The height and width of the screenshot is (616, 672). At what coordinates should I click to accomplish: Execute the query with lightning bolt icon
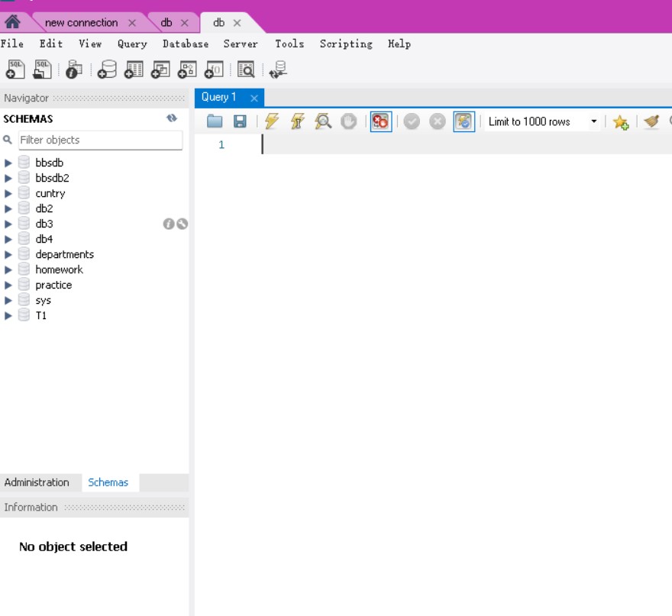[272, 121]
